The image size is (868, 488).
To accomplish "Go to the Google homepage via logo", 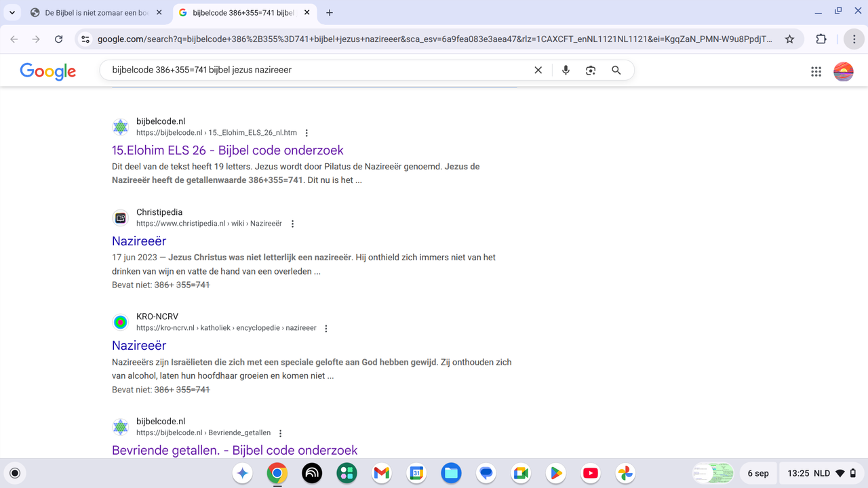I will click(x=47, y=70).
